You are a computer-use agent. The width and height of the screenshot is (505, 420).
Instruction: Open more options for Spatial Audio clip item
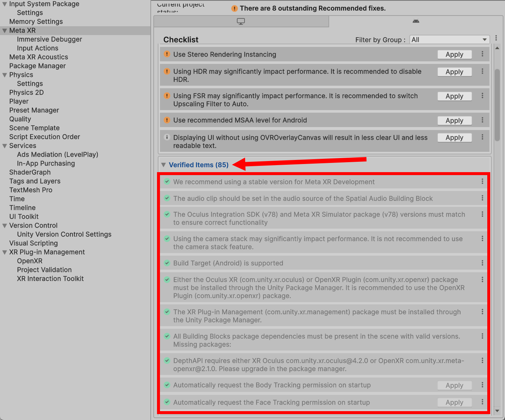coord(482,198)
